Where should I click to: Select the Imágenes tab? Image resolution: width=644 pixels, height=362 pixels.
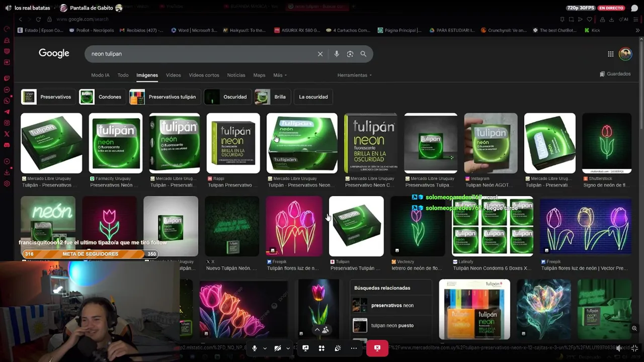(147, 75)
